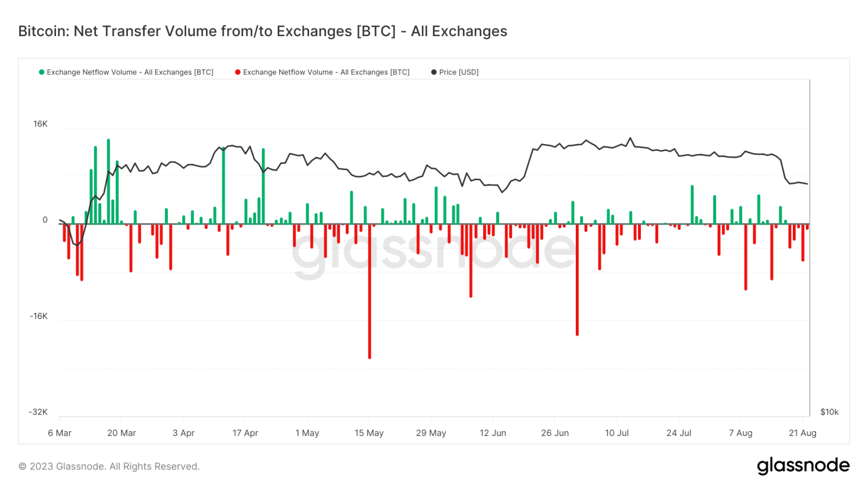Click the 26 Jun x-axis label
The image size is (868, 488).
point(555,433)
